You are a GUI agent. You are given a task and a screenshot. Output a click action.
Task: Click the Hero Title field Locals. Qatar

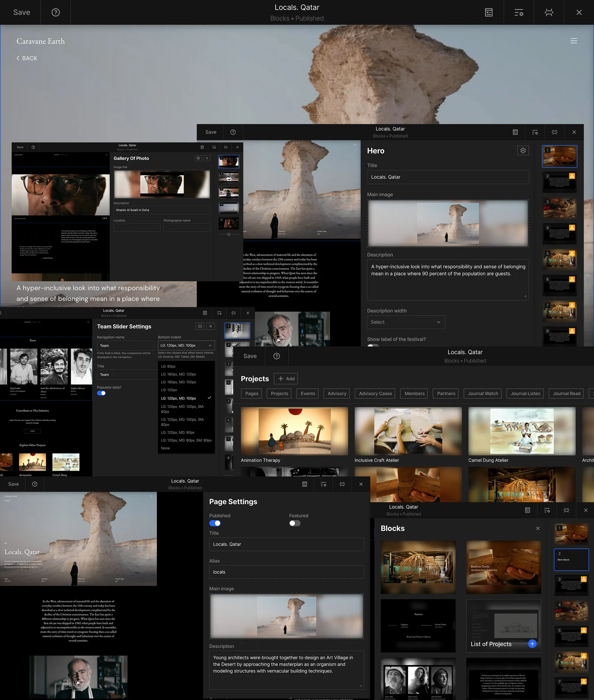(x=448, y=177)
